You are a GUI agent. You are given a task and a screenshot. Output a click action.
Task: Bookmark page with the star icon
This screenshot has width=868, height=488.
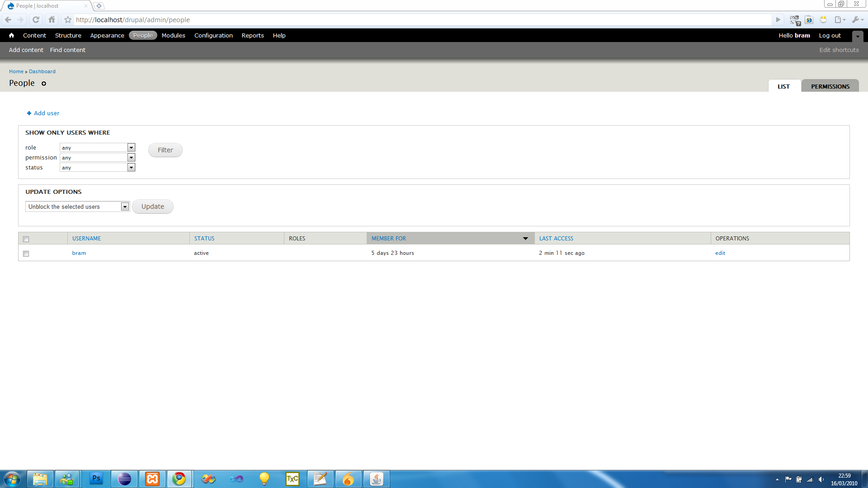[68, 20]
